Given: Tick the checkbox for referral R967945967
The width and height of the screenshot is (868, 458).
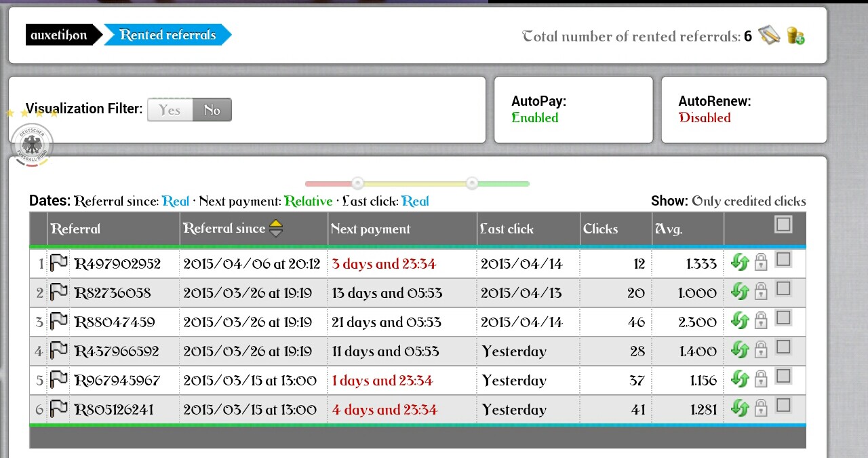Looking at the screenshot, I should (783, 376).
